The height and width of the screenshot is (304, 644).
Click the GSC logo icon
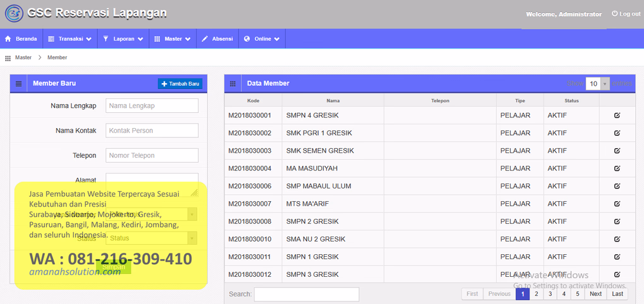point(14,13)
